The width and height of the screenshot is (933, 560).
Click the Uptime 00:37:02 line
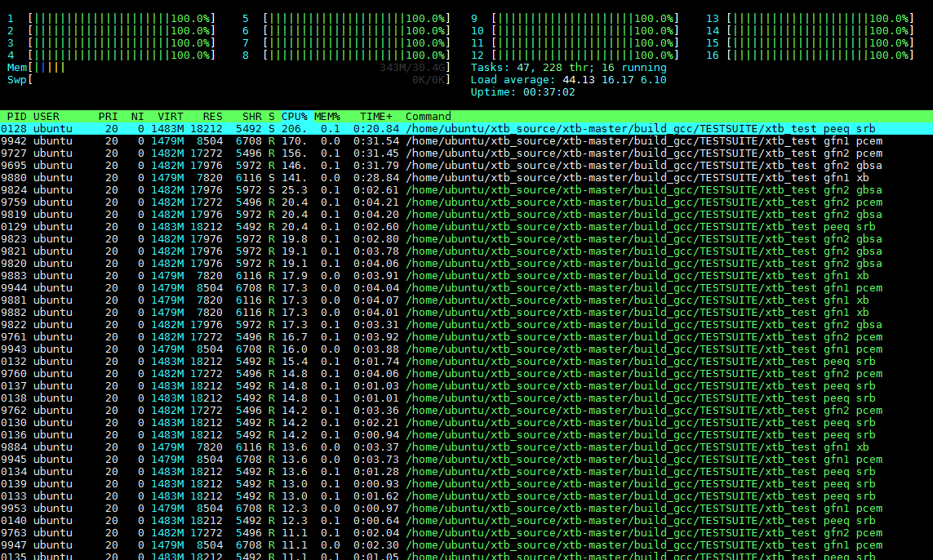(x=522, y=92)
